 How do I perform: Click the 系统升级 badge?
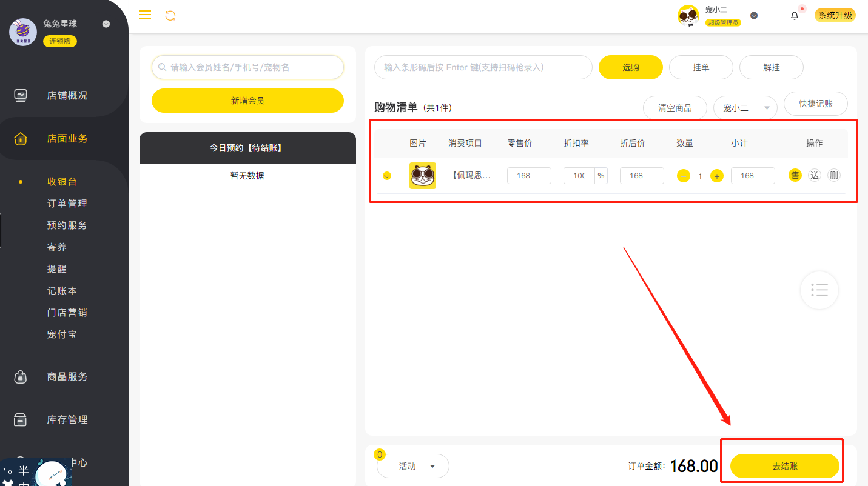click(x=835, y=15)
